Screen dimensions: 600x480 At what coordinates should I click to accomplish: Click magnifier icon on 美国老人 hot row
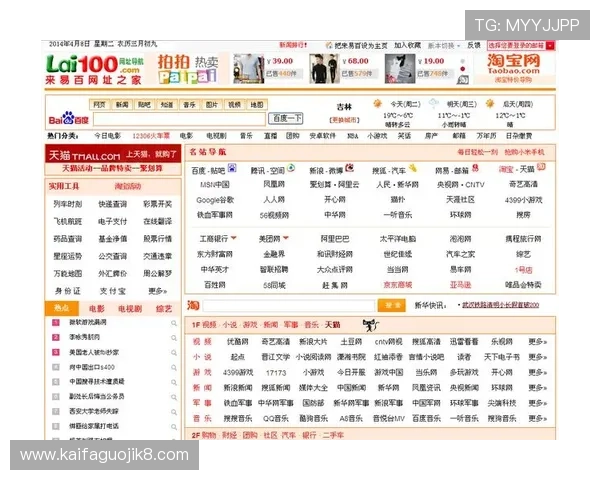click(x=174, y=353)
